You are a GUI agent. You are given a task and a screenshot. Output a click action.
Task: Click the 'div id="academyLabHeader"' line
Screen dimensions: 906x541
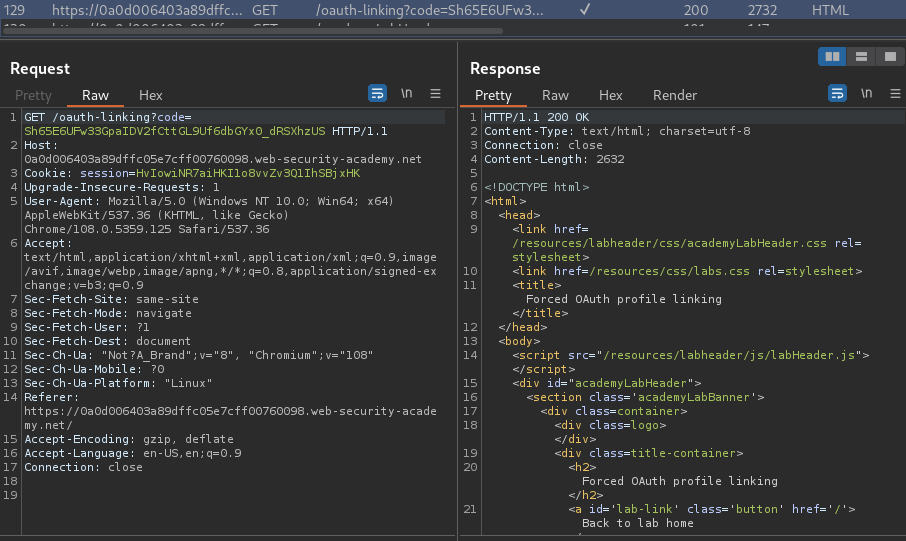tap(607, 383)
